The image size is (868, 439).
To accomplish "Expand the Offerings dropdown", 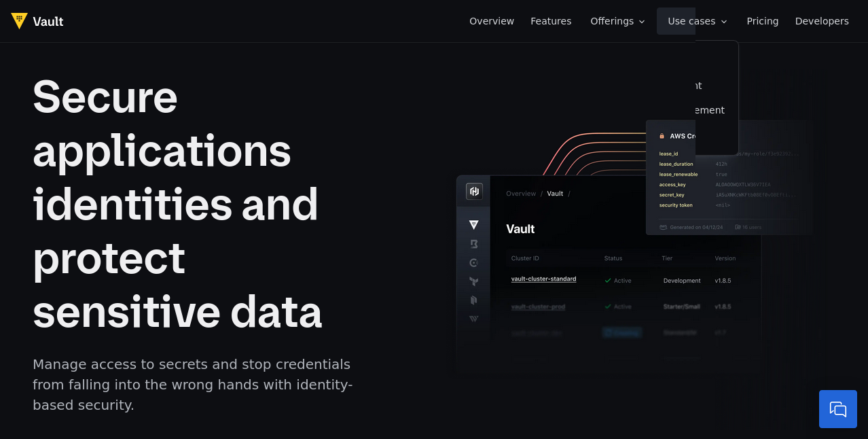I will click(x=617, y=21).
